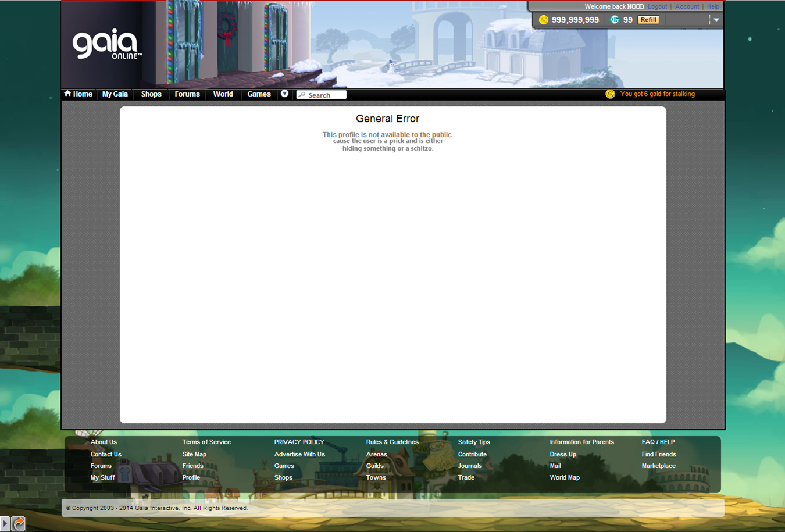Open Friends footer link
785x532 pixels.
tap(192, 466)
